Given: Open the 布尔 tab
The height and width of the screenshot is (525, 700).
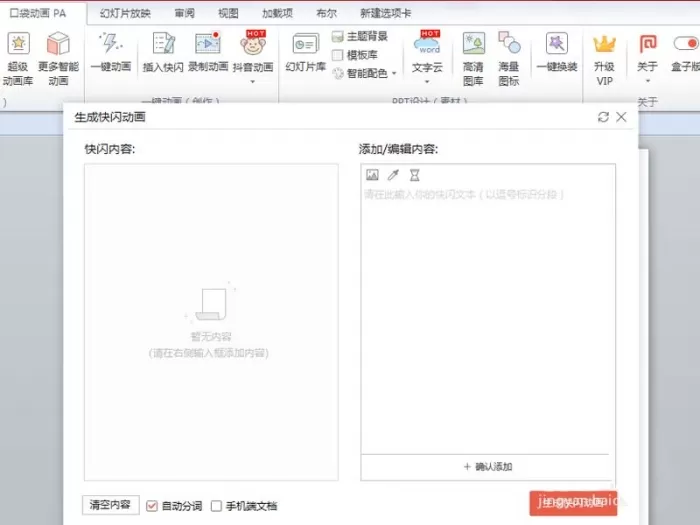Looking at the screenshot, I should [326, 13].
